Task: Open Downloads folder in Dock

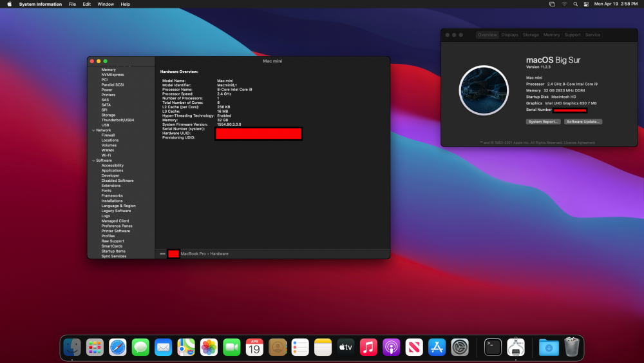Action: pos(549,348)
